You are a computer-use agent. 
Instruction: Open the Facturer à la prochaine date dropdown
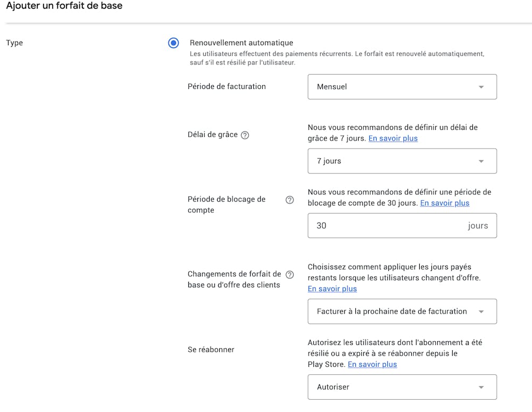pyautogui.click(x=402, y=311)
